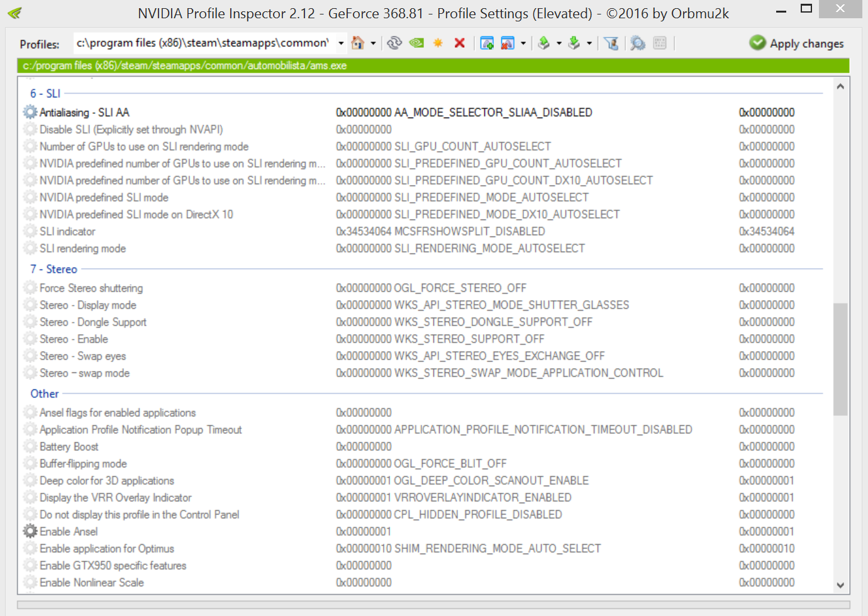Click the funnel filter customized settings icon
The height and width of the screenshot is (616, 868).
(611, 43)
